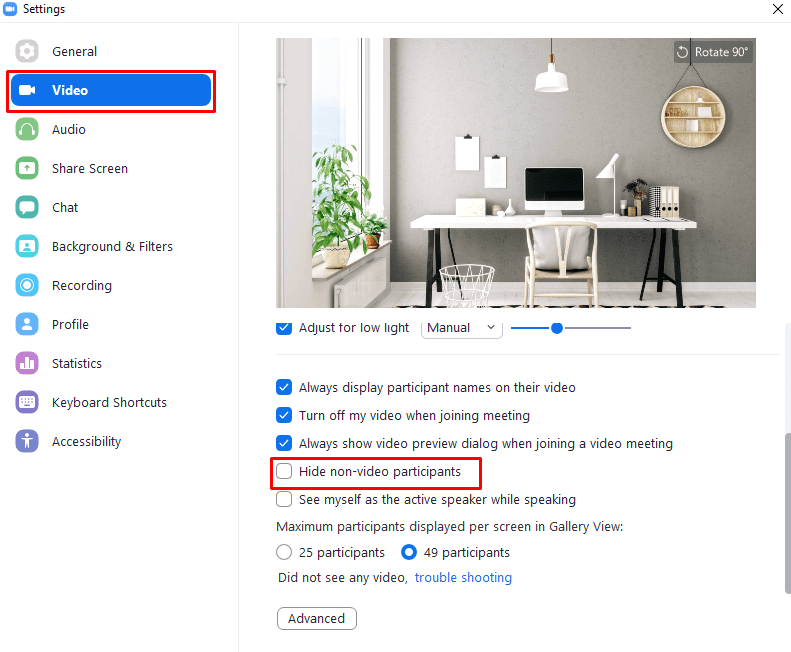Open the Accessibility icon
The height and width of the screenshot is (652, 791).
[x=27, y=441]
